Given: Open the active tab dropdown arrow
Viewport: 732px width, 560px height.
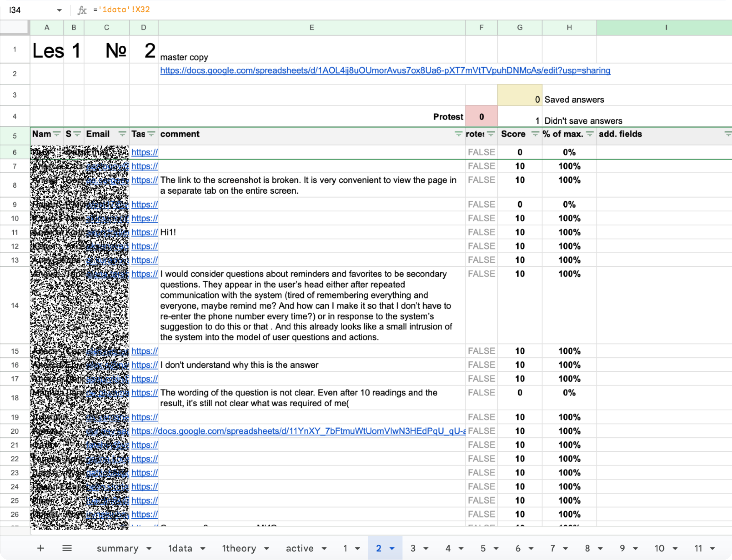Looking at the screenshot, I should click(x=324, y=549).
